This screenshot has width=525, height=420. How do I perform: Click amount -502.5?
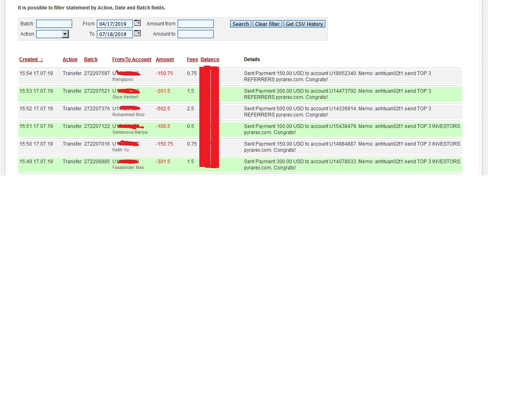click(163, 109)
